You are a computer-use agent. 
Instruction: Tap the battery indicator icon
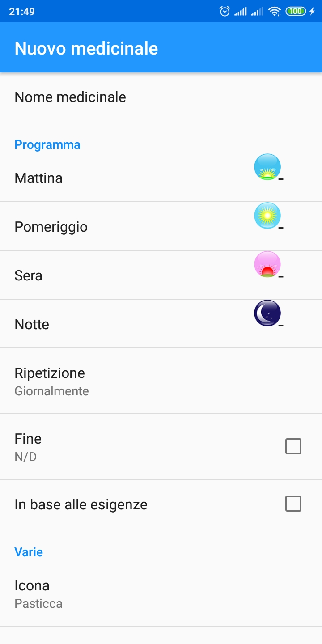click(x=296, y=11)
